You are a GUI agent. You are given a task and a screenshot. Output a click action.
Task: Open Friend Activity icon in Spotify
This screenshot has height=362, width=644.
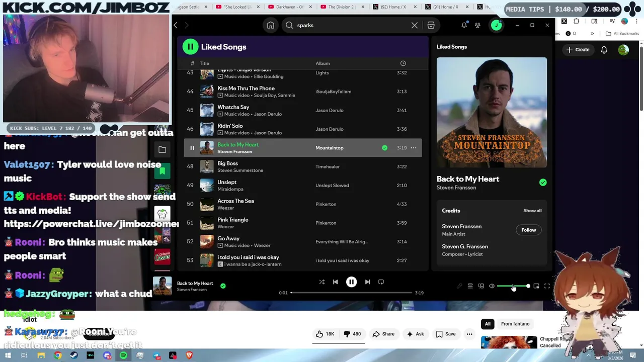click(x=477, y=25)
